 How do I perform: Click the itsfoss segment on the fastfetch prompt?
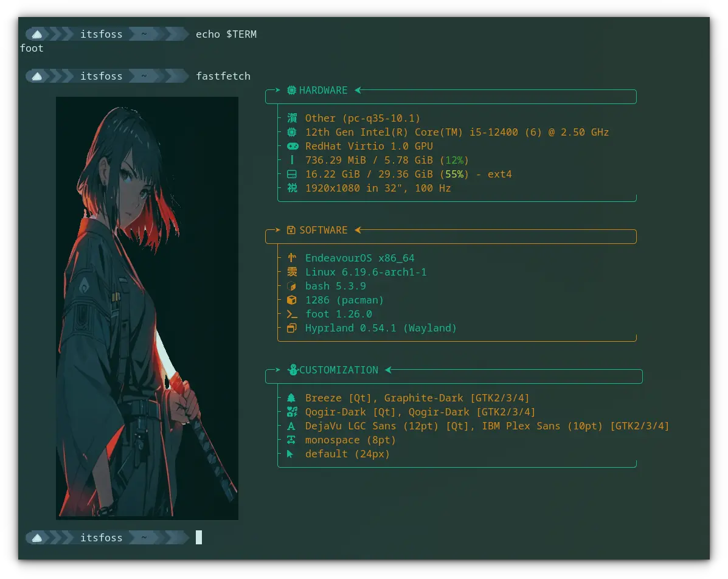pos(101,76)
